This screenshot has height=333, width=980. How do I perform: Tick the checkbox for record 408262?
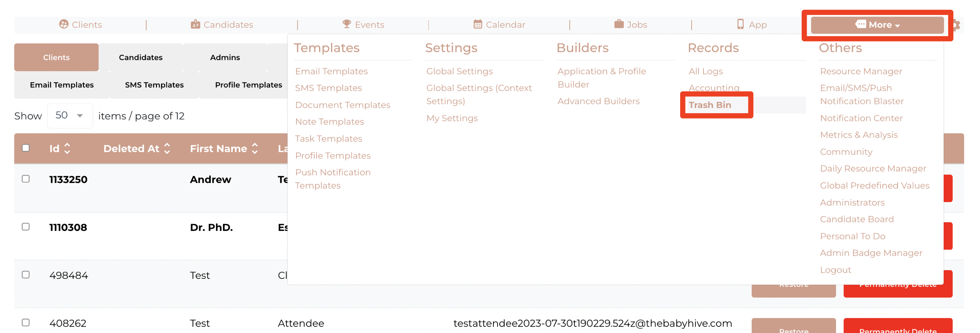[x=26, y=322]
